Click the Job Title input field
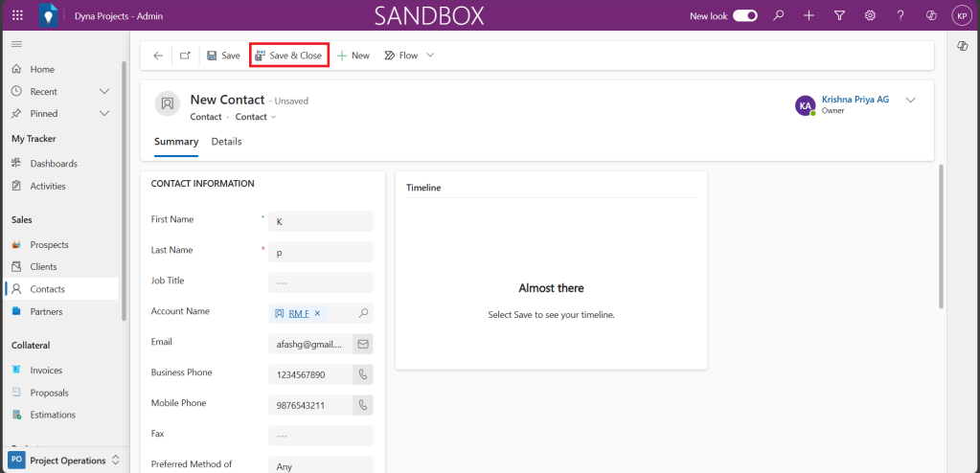The width and height of the screenshot is (980, 473). 320,282
